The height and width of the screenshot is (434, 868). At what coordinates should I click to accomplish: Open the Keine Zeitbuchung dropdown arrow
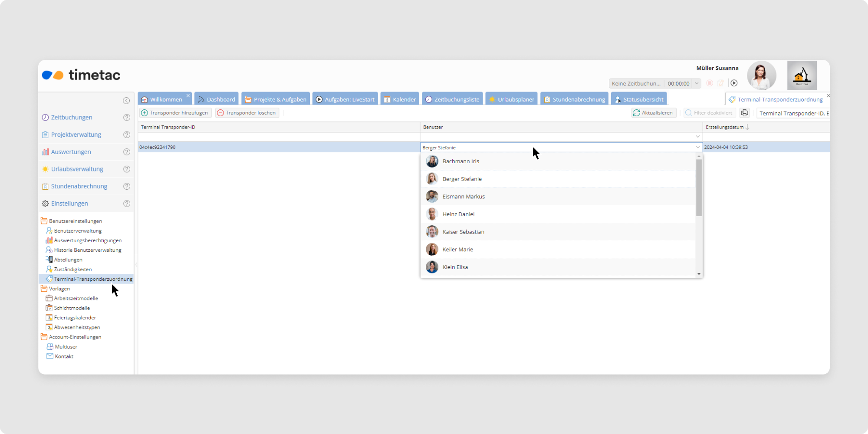tap(697, 83)
